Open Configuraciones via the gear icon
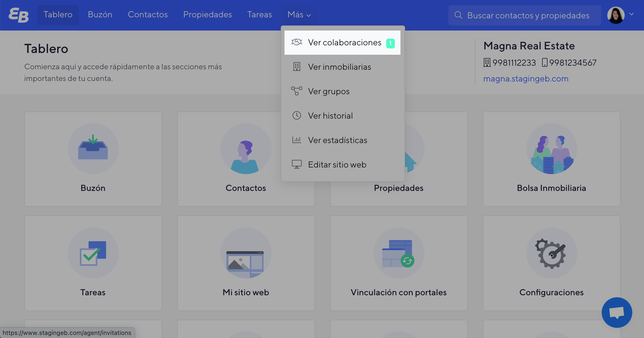644x338 pixels. pos(551,253)
